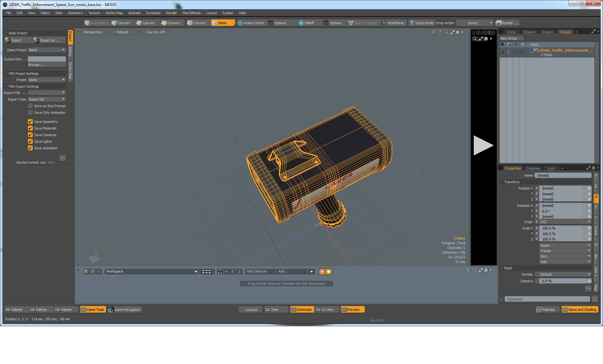Switch to the Shaders tab

(x=529, y=32)
